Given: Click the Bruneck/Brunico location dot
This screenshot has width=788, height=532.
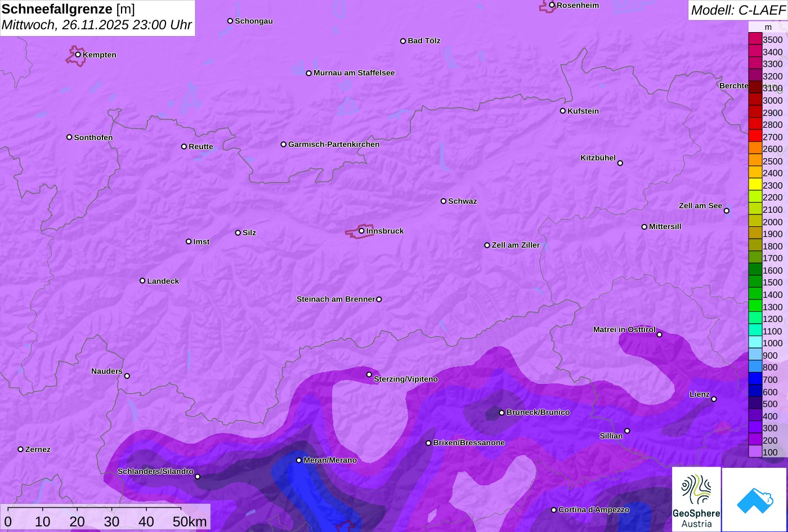Looking at the screenshot, I should (x=502, y=413).
